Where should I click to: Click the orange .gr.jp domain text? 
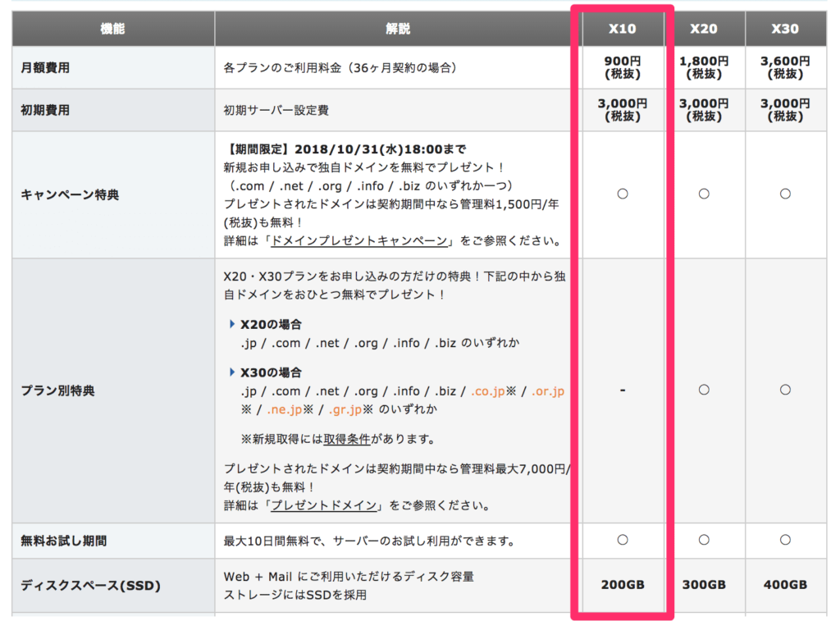point(345,410)
